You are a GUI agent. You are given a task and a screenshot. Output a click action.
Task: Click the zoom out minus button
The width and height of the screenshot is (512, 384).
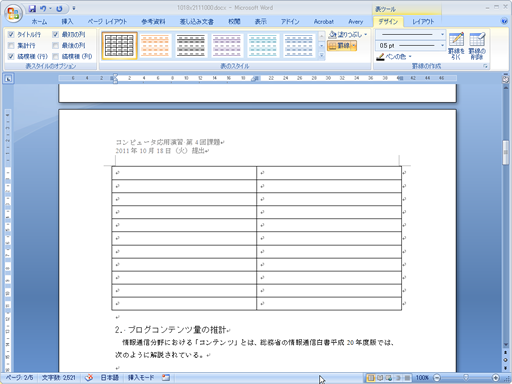[437, 378]
